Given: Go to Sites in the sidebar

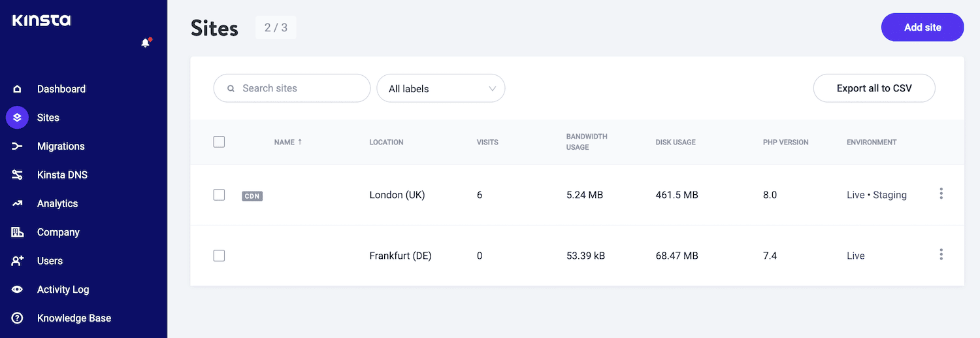Looking at the screenshot, I should click(48, 118).
